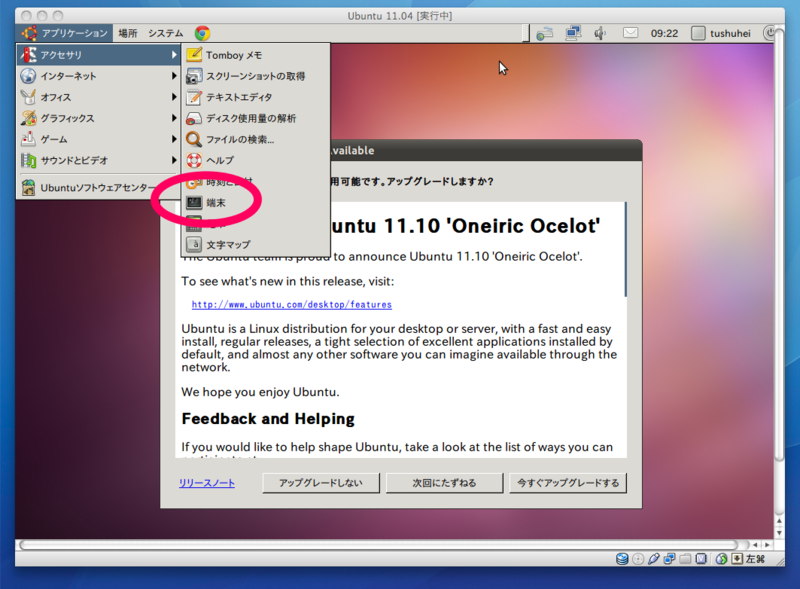Click the アップグレードしない button
800x589 pixels.
(321, 483)
